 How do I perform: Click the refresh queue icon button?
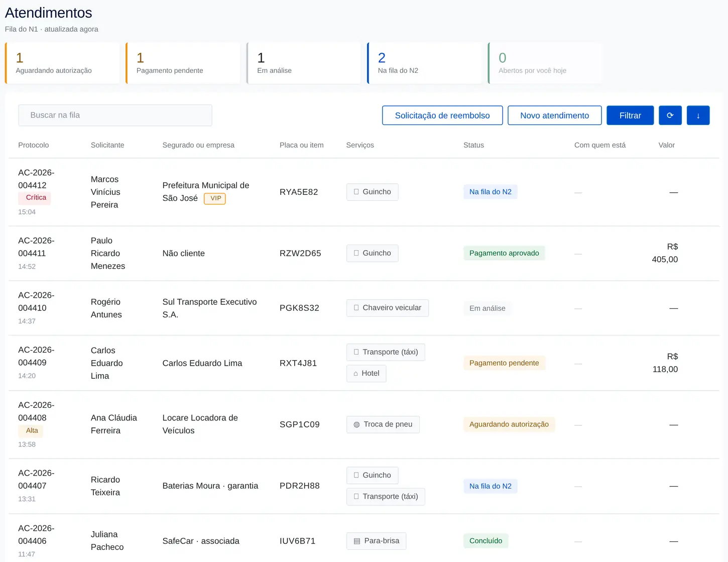point(670,116)
